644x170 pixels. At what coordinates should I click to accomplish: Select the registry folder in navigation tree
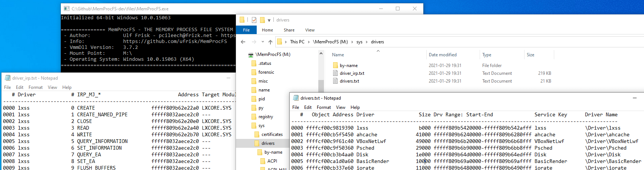(266, 117)
